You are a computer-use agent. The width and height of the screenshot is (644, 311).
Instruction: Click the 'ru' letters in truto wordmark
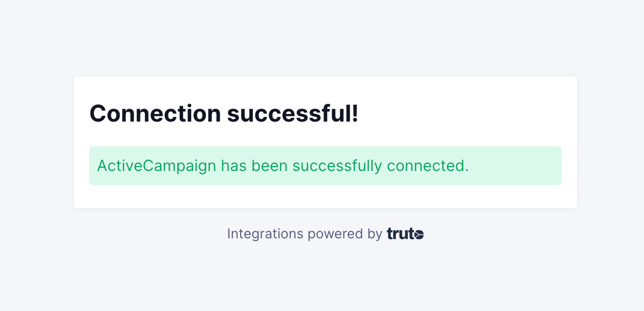coord(400,235)
